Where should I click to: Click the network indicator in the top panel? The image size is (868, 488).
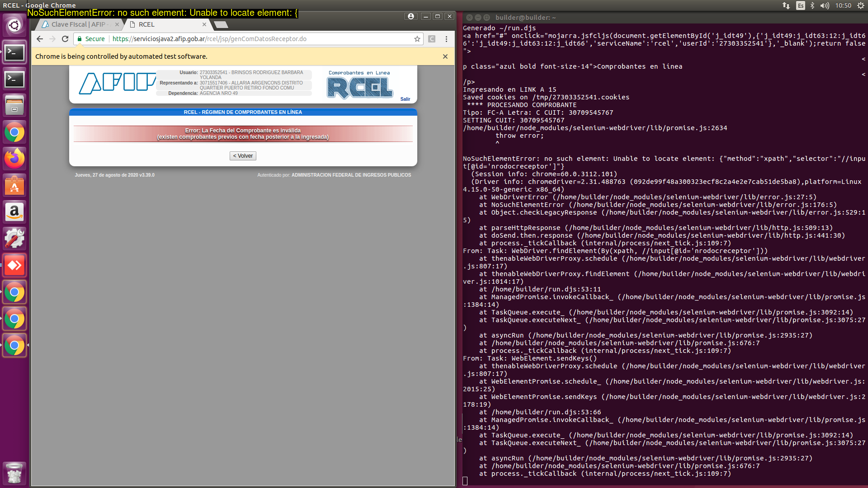786,5
